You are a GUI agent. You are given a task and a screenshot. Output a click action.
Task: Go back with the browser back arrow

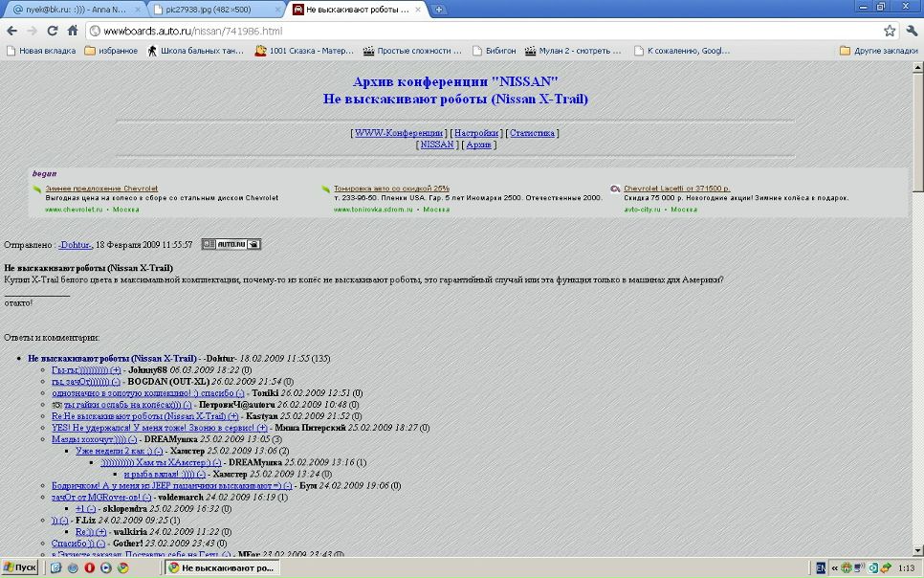[11, 31]
